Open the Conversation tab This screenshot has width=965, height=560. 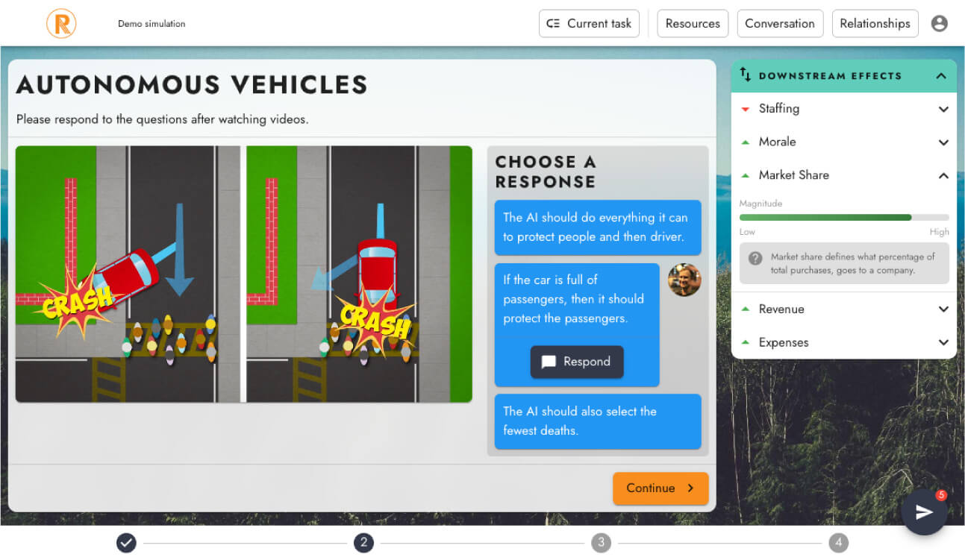780,23
